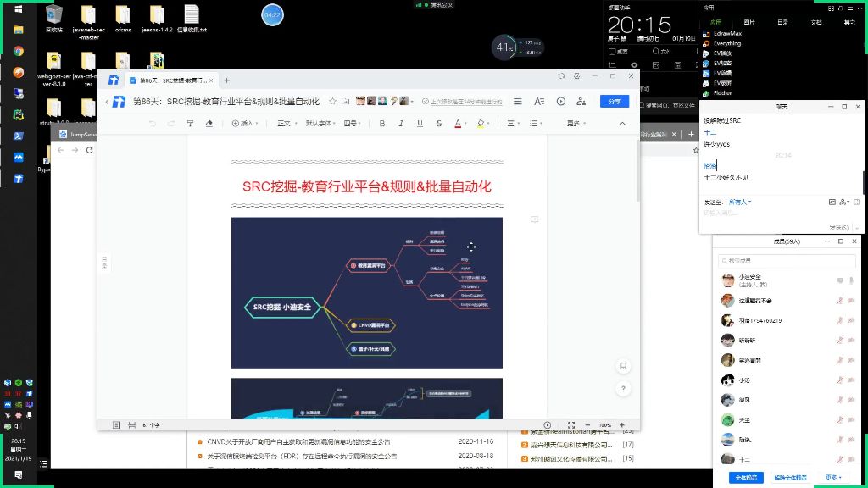Open the text style 'A' icon in header
The height and width of the screenshot is (488, 868).
click(539, 102)
